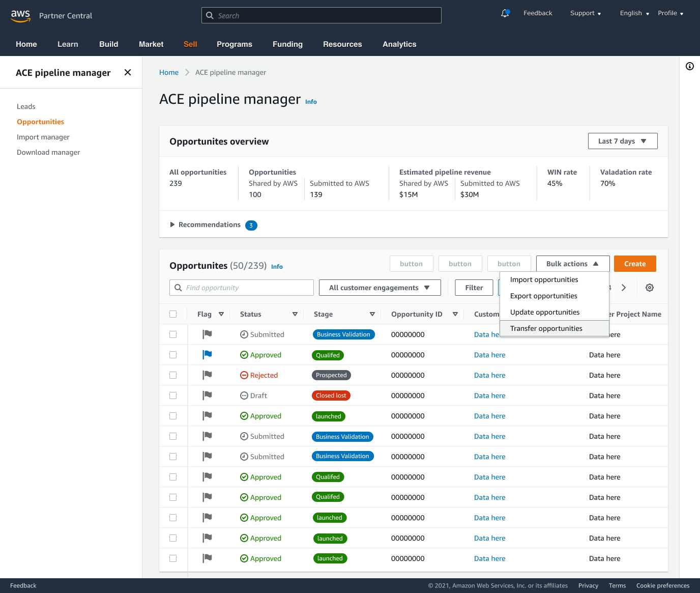The height and width of the screenshot is (593, 700).
Task: Open Info link next to page title
Action: pyautogui.click(x=311, y=102)
